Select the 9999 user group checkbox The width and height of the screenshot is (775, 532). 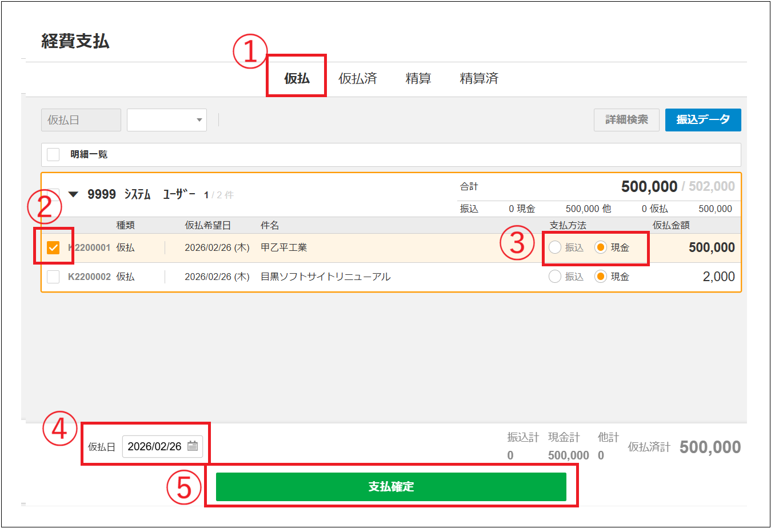53,193
